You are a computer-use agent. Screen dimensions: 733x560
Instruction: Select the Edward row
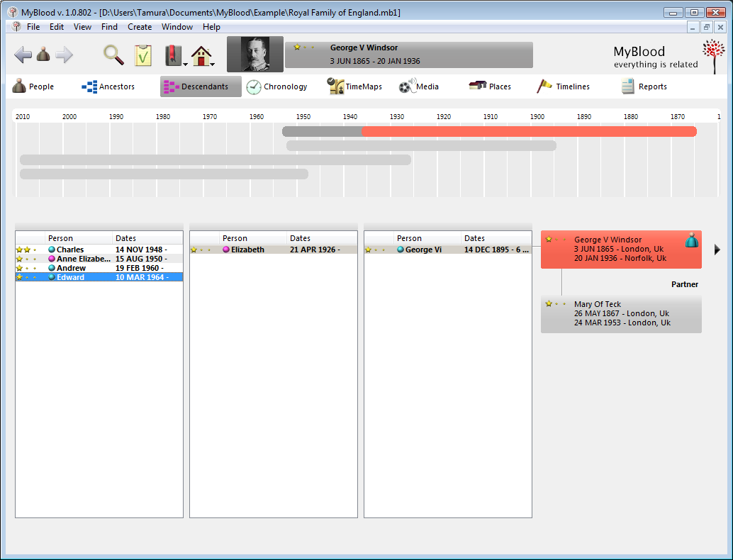pos(99,277)
